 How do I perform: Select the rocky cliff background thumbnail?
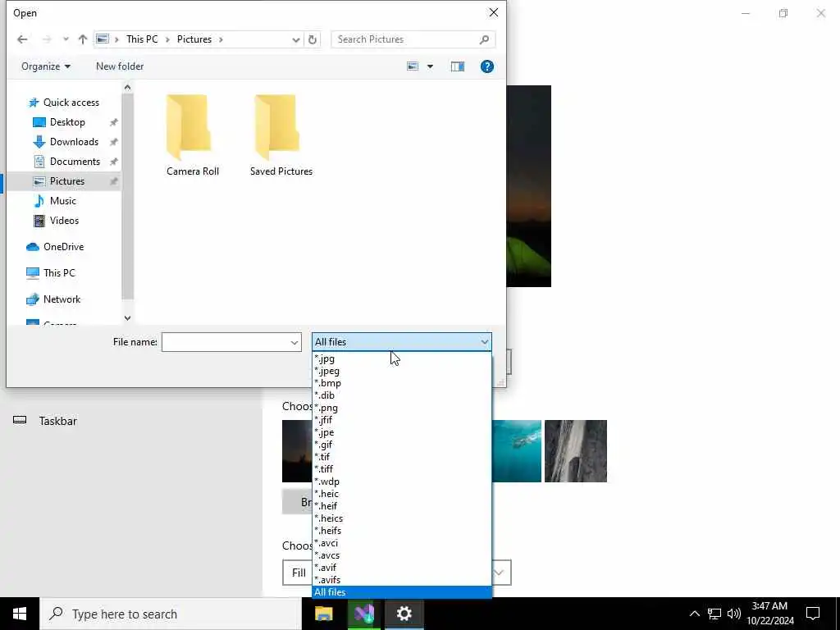click(576, 451)
